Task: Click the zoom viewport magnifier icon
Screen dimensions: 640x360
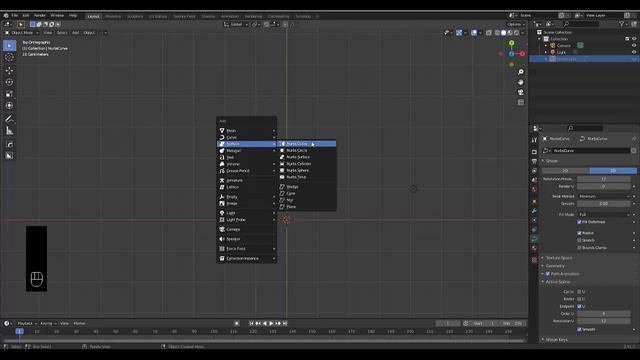Action: coord(521,72)
